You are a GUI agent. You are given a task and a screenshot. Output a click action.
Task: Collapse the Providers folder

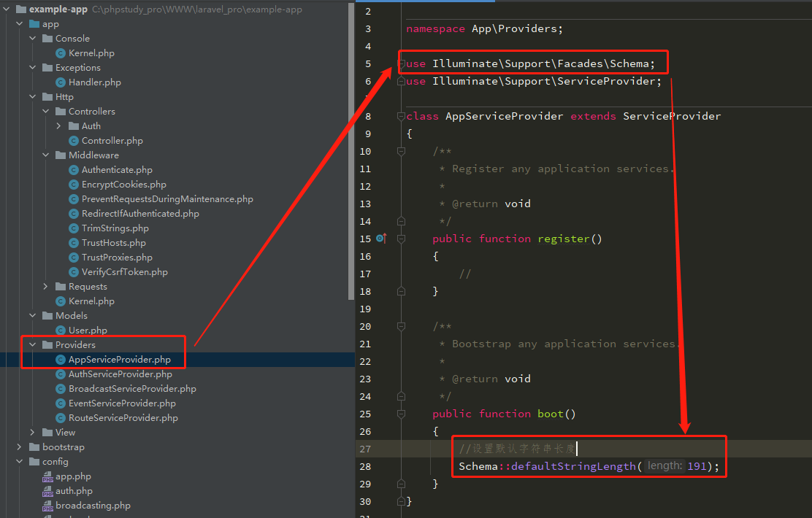pyautogui.click(x=32, y=345)
